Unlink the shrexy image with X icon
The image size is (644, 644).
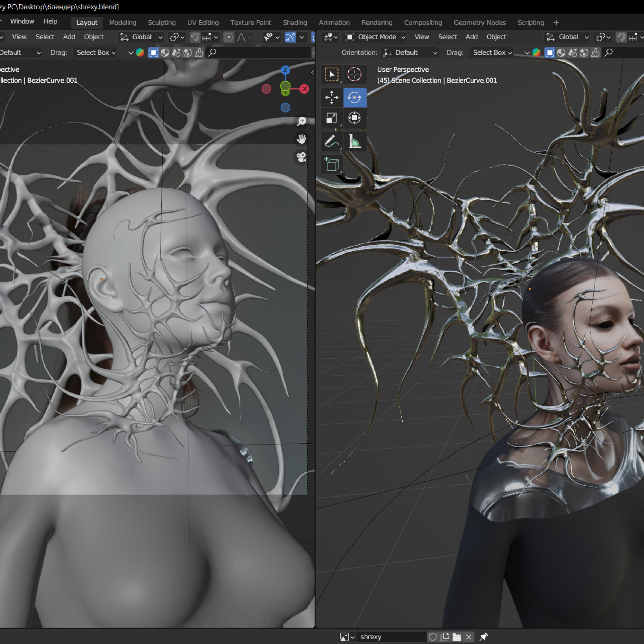coord(468,637)
